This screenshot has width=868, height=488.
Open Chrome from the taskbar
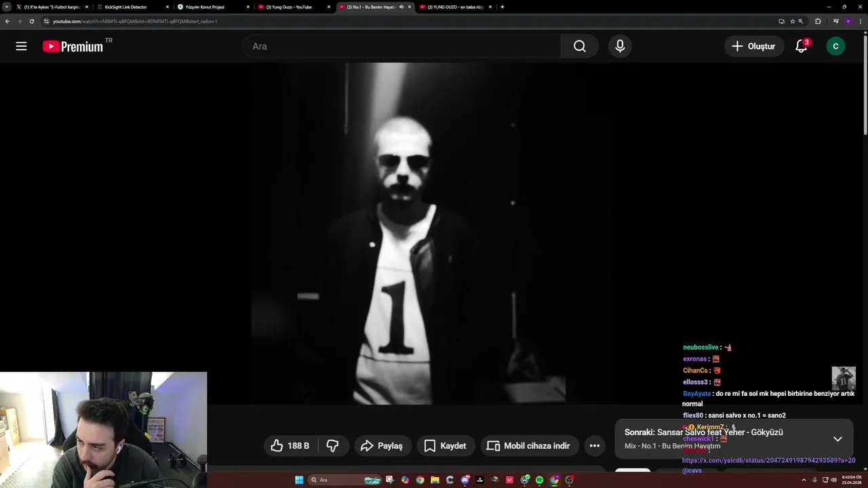tap(420, 480)
